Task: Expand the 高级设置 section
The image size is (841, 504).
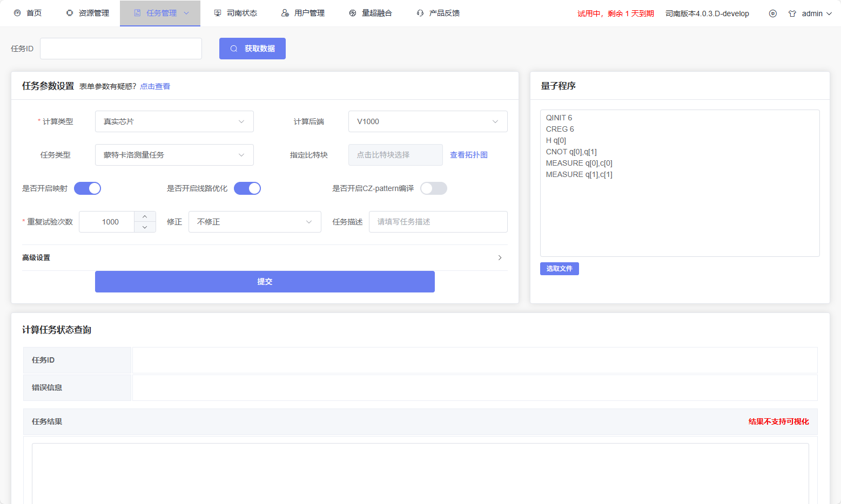Action: [265, 258]
